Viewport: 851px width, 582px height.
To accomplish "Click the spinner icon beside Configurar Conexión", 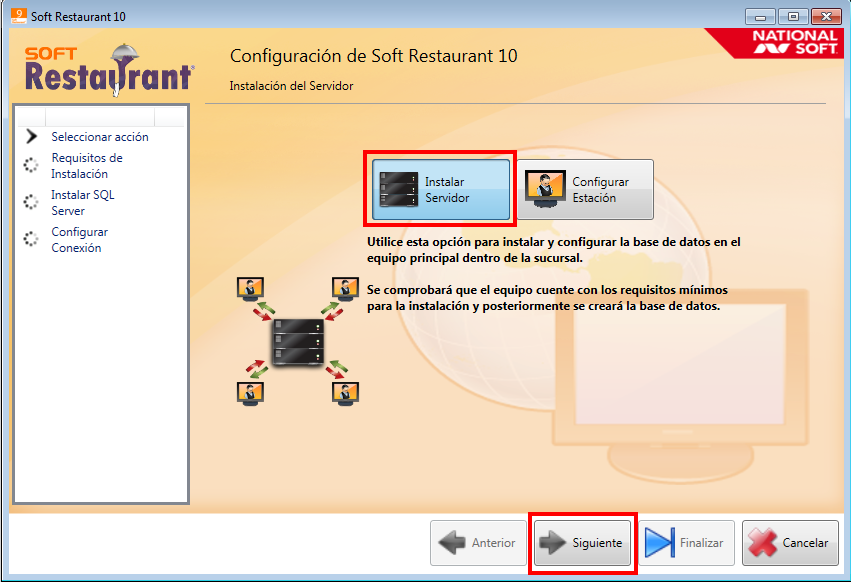I will [31, 239].
